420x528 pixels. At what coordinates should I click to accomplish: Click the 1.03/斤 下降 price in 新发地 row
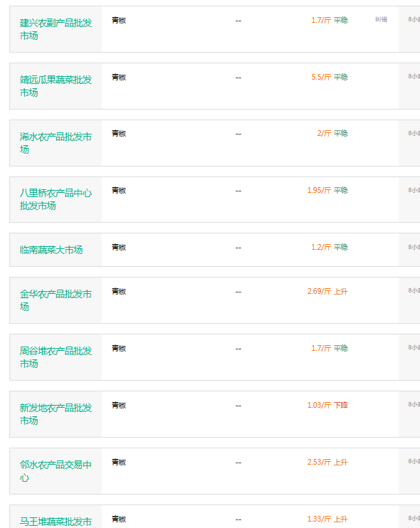(327, 405)
